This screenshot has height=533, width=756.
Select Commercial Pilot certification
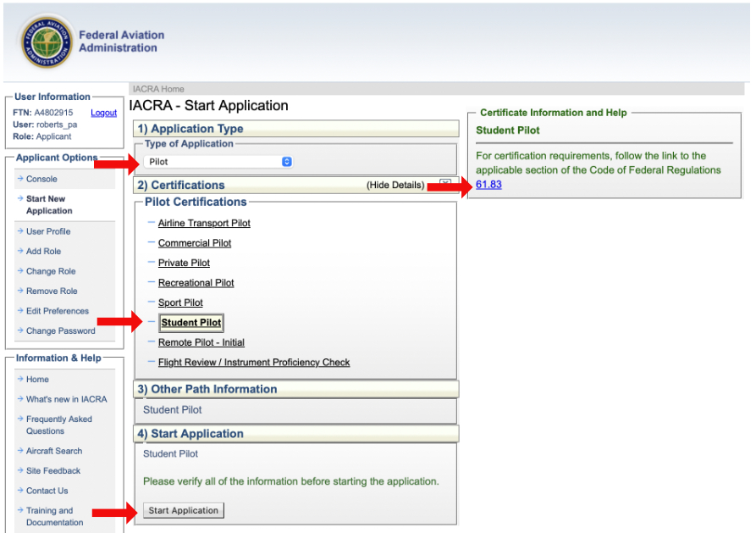coord(195,243)
